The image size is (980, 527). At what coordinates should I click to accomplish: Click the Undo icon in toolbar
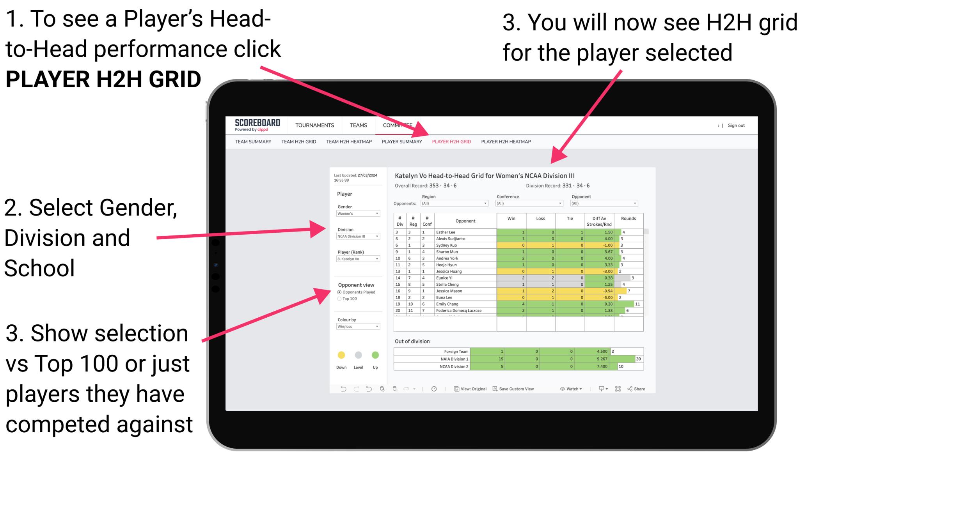[x=342, y=390]
